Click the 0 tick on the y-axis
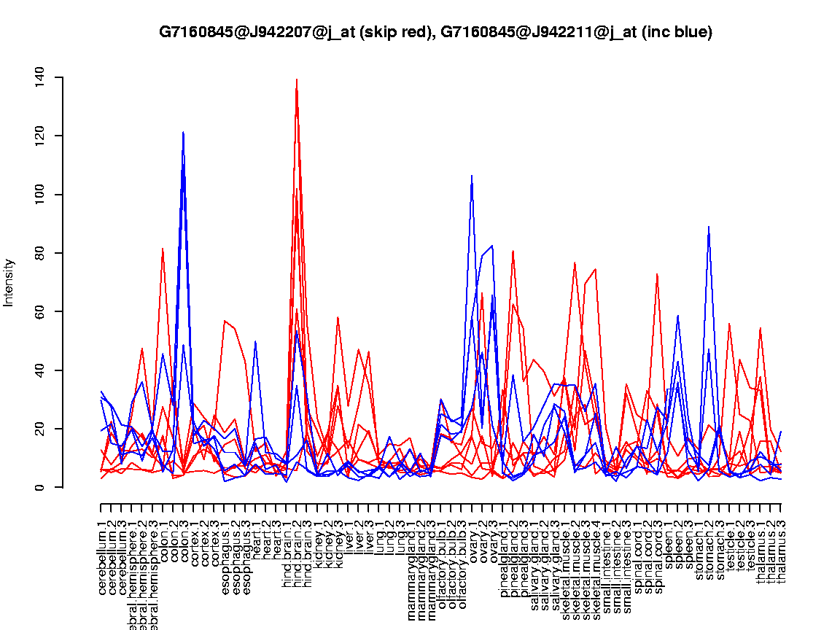The image size is (840, 630). (x=39, y=487)
